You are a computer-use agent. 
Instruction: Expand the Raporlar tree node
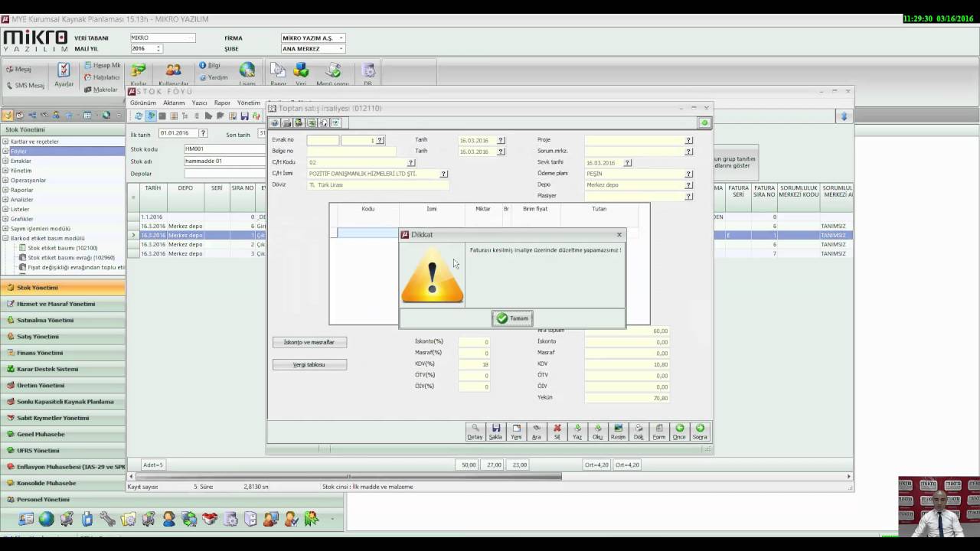[x=5, y=190]
